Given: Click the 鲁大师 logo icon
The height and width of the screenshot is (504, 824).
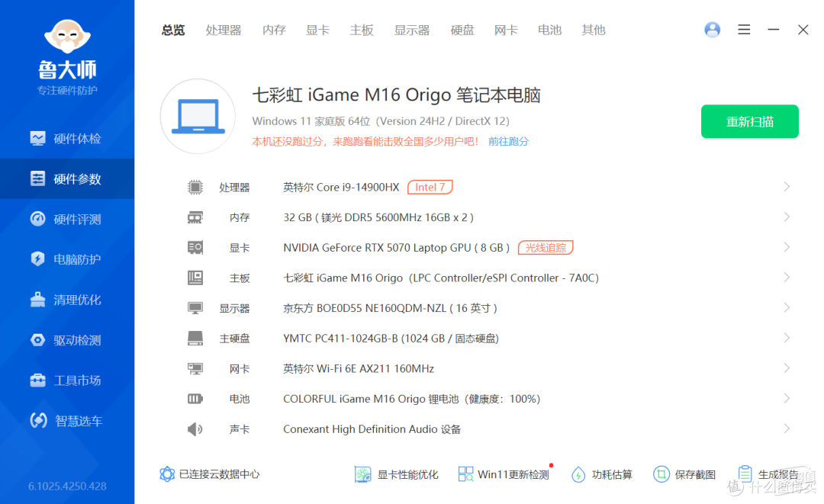Looking at the screenshot, I should point(67,37).
